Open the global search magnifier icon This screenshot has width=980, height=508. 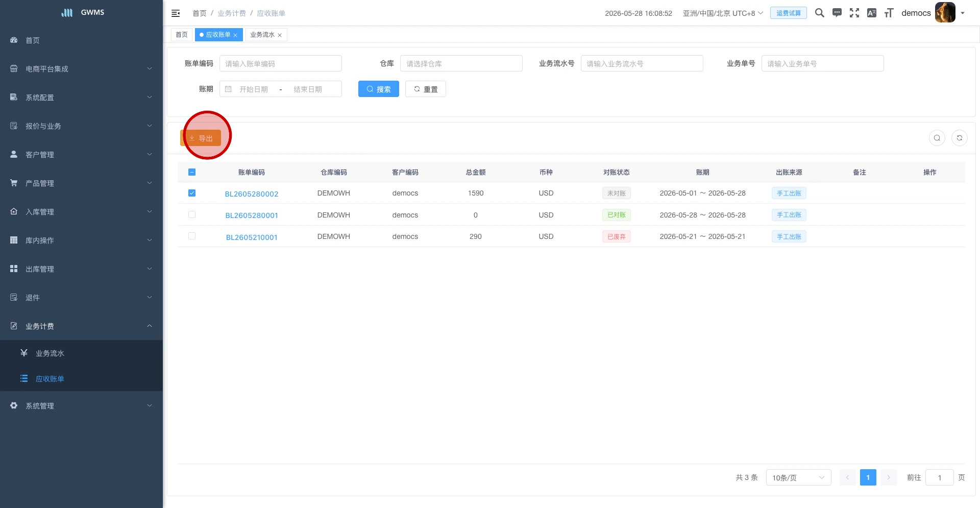tap(820, 13)
